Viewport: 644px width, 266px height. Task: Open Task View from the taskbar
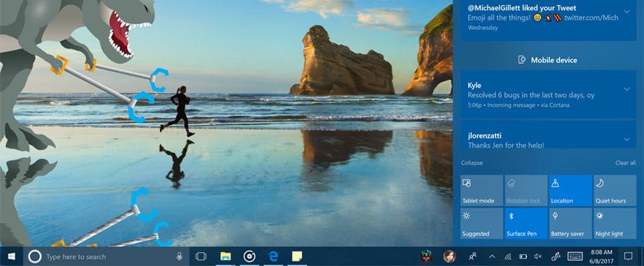201,257
